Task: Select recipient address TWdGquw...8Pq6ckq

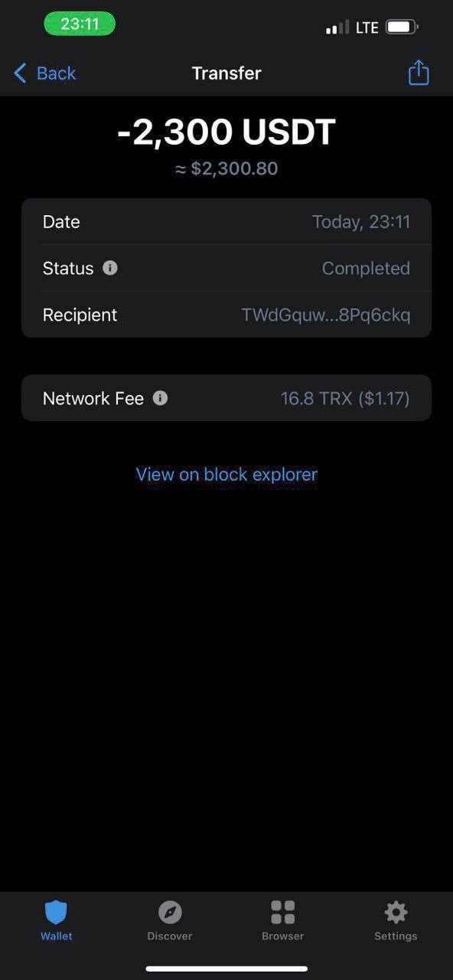Action: tap(326, 315)
